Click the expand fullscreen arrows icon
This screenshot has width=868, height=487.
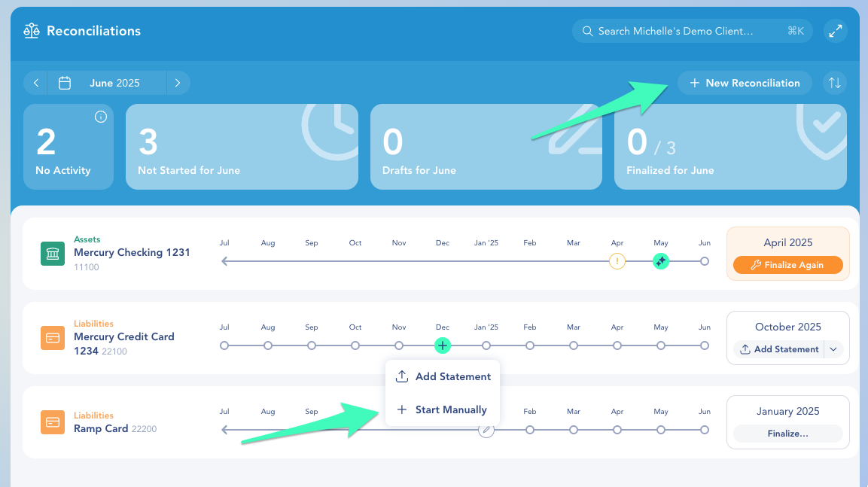point(835,31)
